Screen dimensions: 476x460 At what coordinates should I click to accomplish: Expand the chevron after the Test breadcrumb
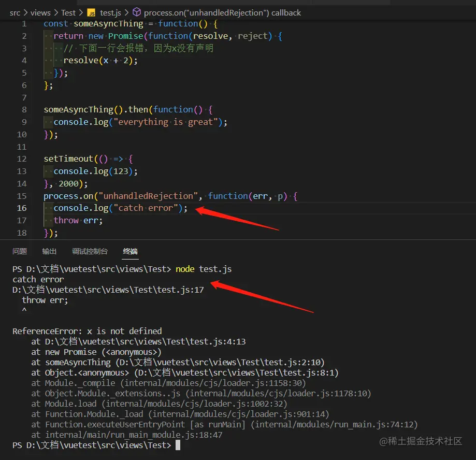pyautogui.click(x=81, y=13)
